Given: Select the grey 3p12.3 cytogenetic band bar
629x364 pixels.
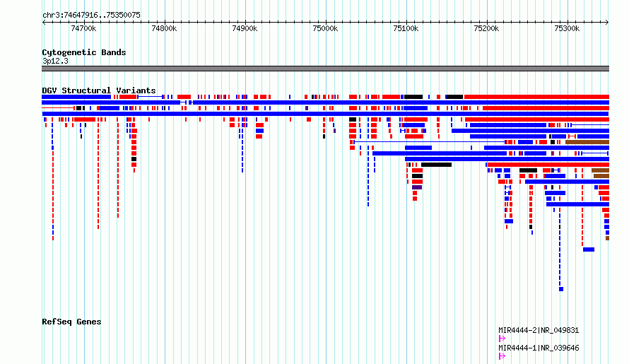Looking at the screenshot, I should click(x=325, y=69).
